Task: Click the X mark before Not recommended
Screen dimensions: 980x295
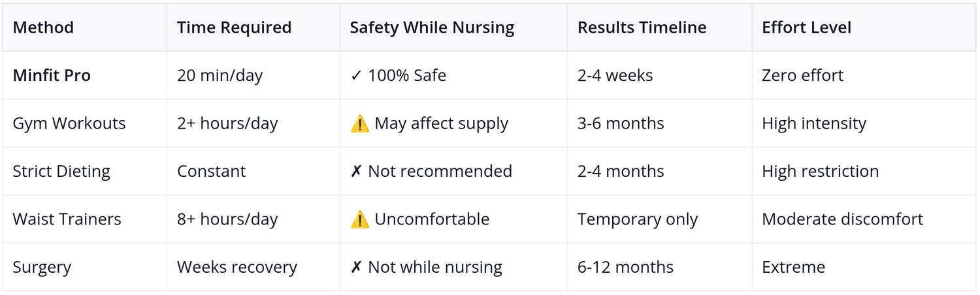Action: (x=356, y=172)
